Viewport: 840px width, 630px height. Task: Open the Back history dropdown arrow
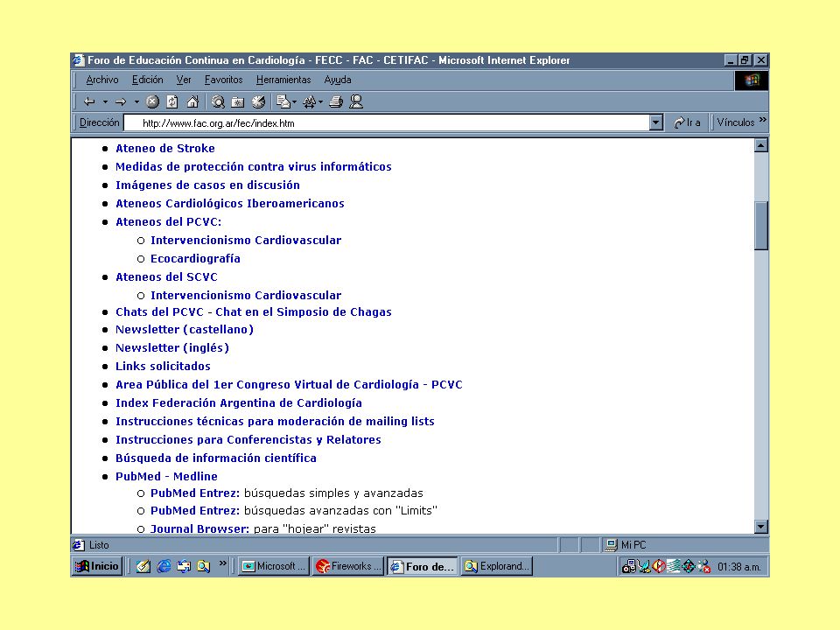point(106,101)
